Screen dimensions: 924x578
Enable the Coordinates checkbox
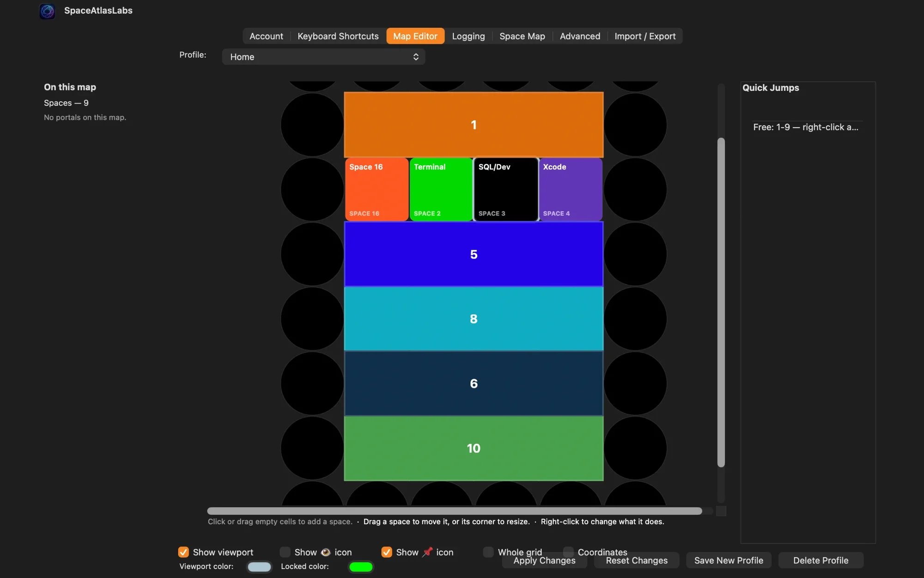[568, 552]
